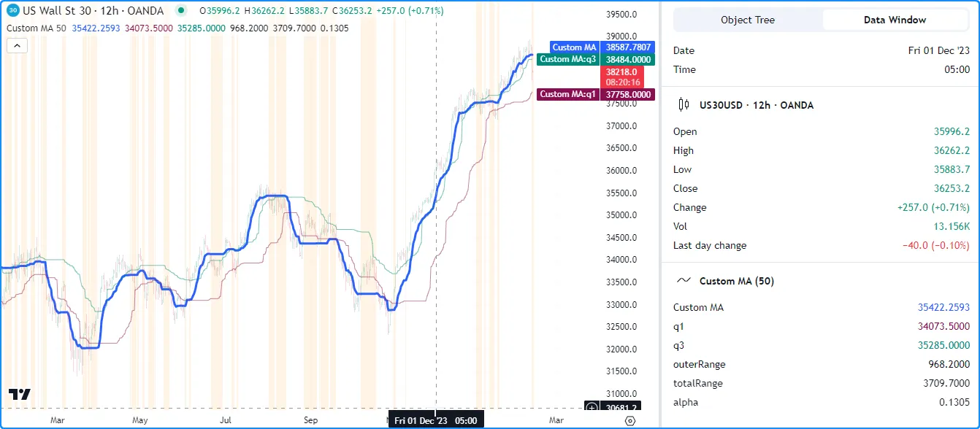Screen dimensions: 980x429
Task: Click the candlestick icon beside US30USD
Action: click(x=684, y=105)
